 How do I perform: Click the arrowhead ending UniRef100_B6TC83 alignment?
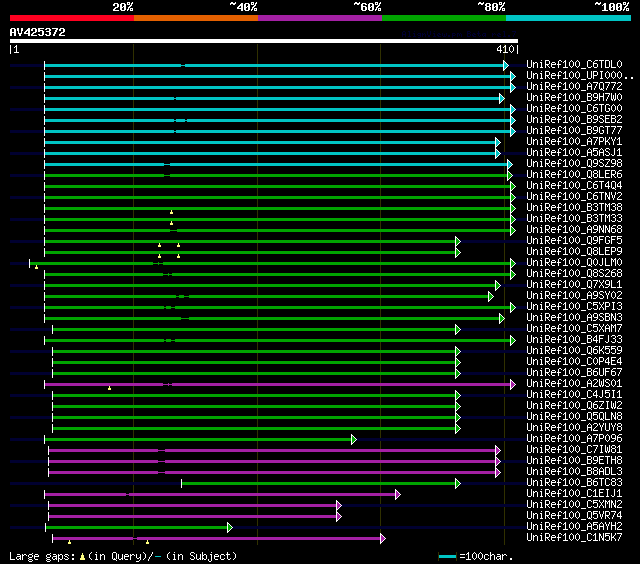click(458, 484)
